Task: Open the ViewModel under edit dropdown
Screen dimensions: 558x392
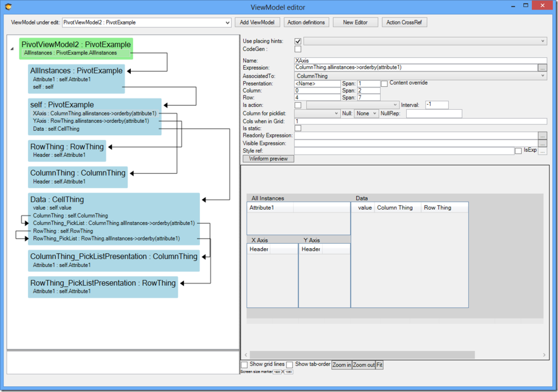Action: (226, 22)
